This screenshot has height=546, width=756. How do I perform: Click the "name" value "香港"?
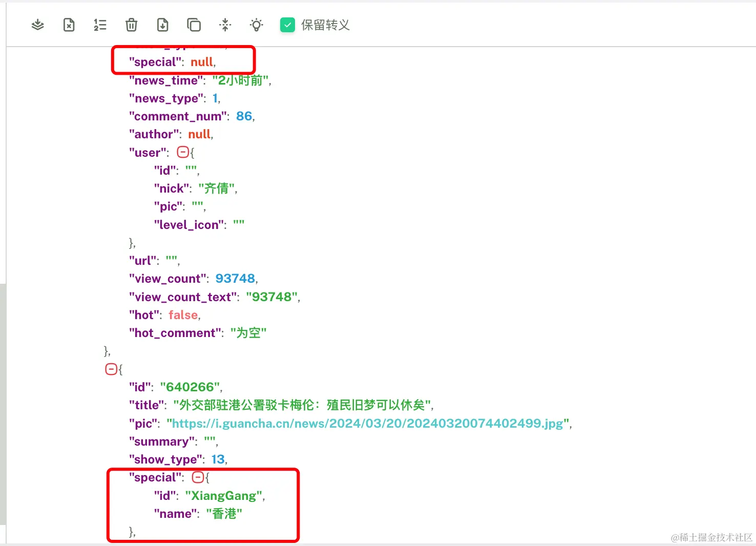point(224,514)
